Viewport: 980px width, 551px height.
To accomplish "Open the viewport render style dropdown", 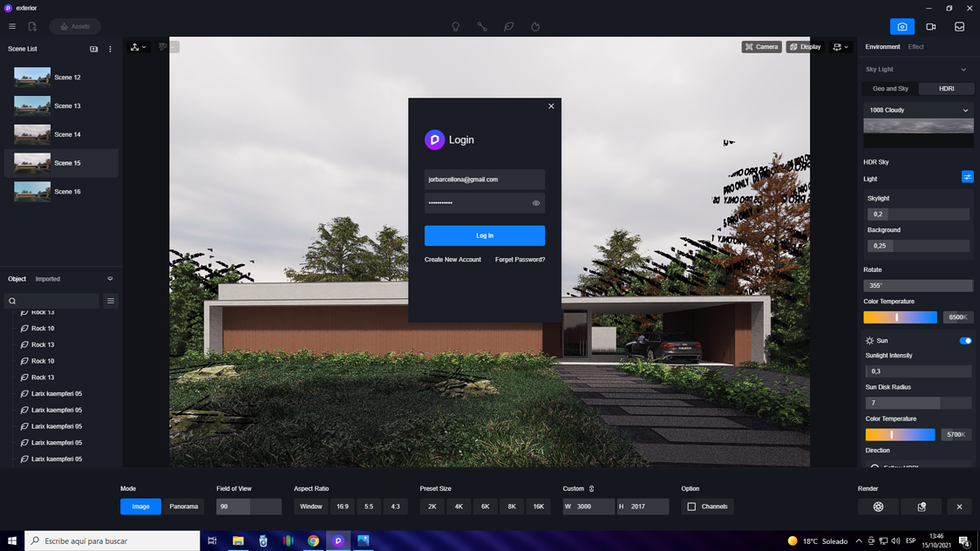I will [x=836, y=46].
